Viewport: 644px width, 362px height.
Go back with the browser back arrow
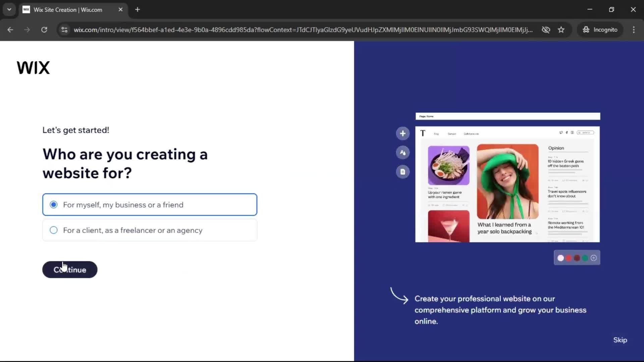10,29
